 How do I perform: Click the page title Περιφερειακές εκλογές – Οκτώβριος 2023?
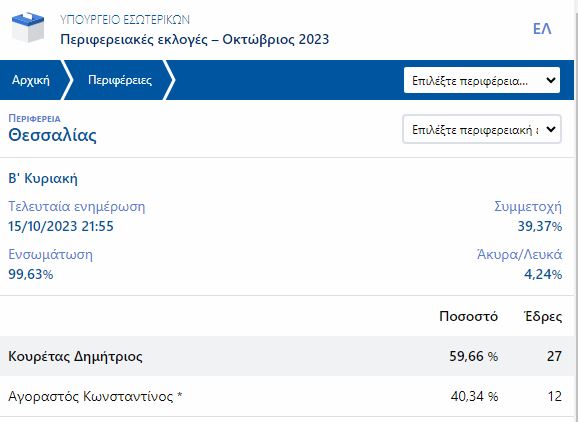(195, 39)
